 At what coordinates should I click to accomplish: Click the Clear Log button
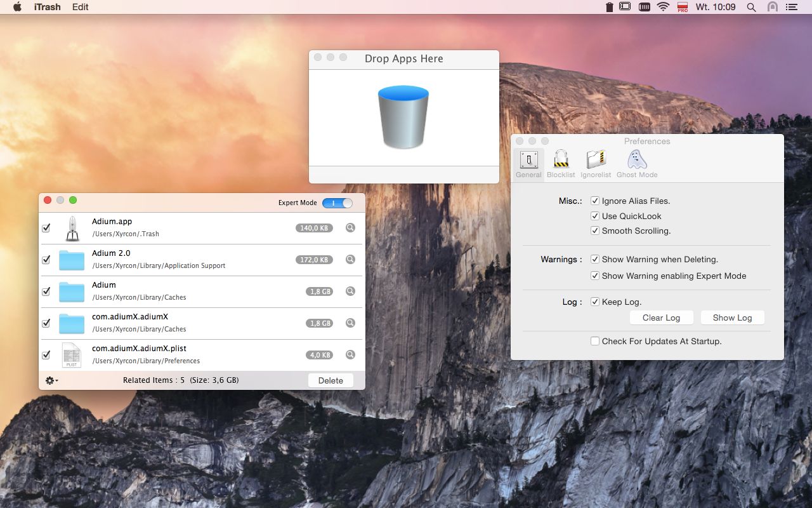(661, 317)
